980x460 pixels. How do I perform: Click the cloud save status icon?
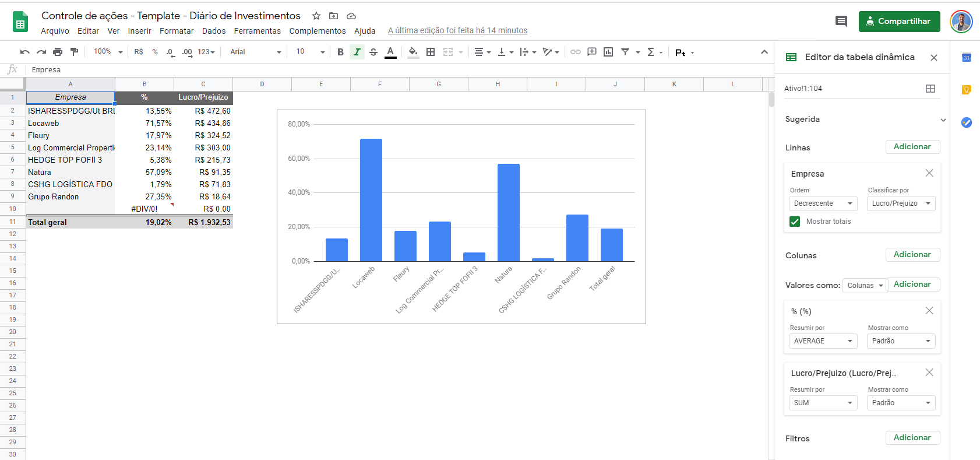tap(351, 16)
